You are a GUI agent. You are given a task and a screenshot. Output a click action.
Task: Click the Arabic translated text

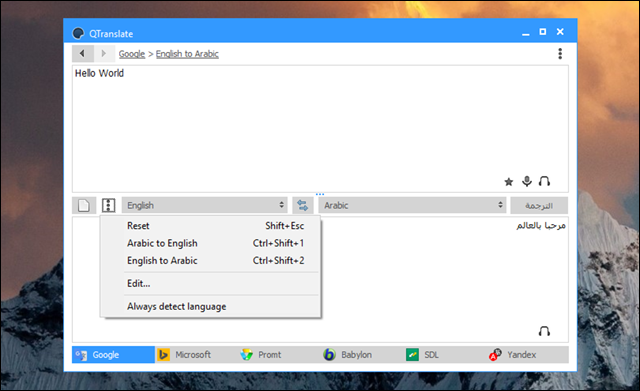pyautogui.click(x=541, y=225)
